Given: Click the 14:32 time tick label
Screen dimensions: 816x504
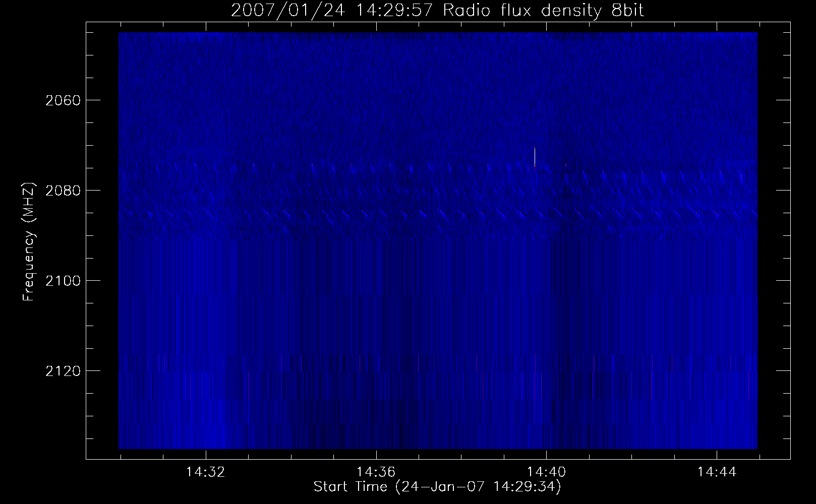Looking at the screenshot, I should click(x=206, y=472).
